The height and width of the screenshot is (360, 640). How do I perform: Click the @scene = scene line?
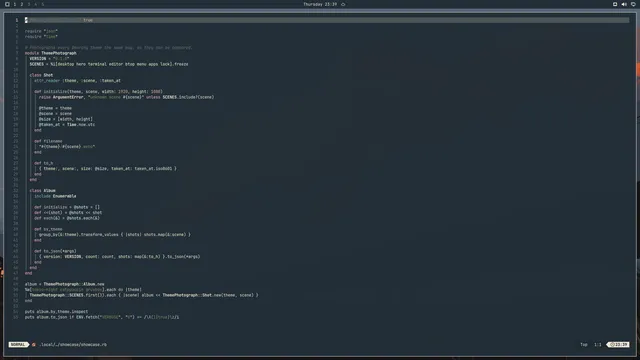pyautogui.click(x=55, y=113)
